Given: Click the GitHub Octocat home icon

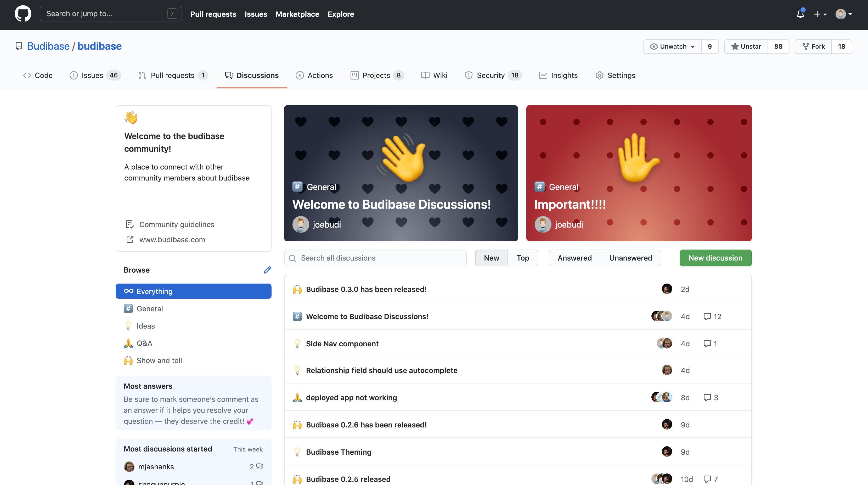Looking at the screenshot, I should (23, 14).
